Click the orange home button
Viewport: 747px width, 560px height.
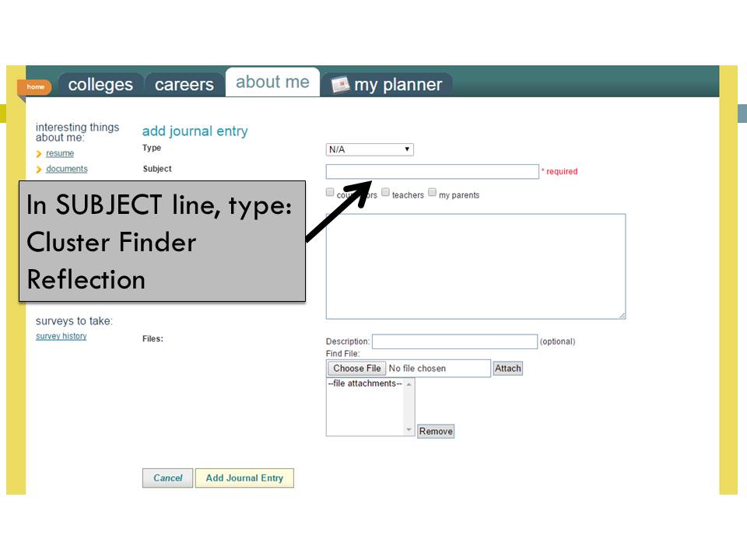[35, 87]
